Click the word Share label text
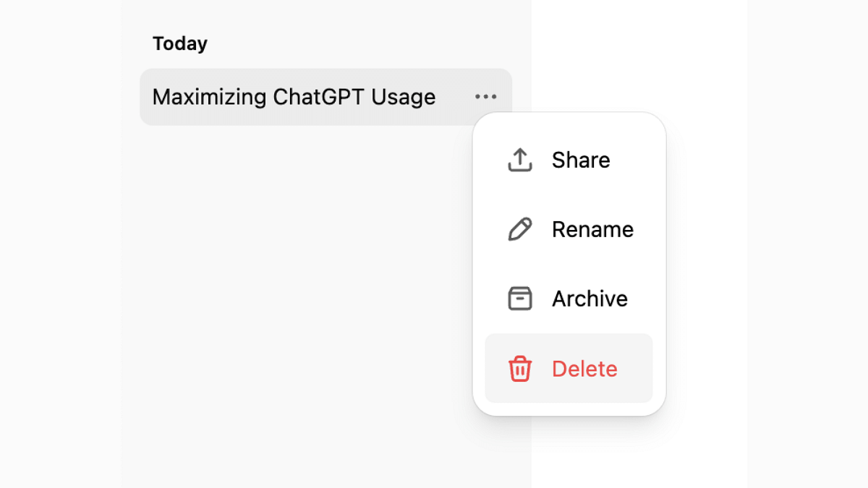868x488 pixels. pos(581,160)
